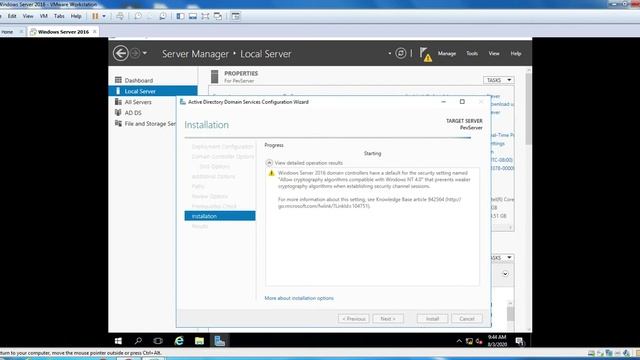Minimize the AD DS Configuration Wizard
The height and width of the screenshot is (360, 640).
tap(444, 102)
